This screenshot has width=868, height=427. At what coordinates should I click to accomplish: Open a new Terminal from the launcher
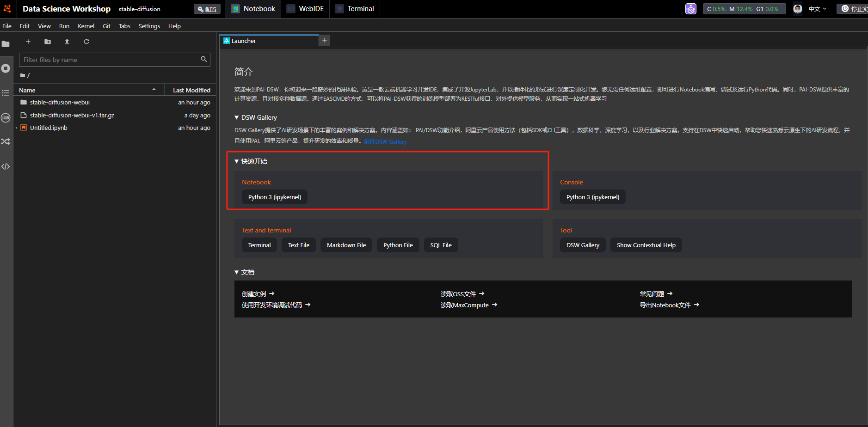coord(259,245)
